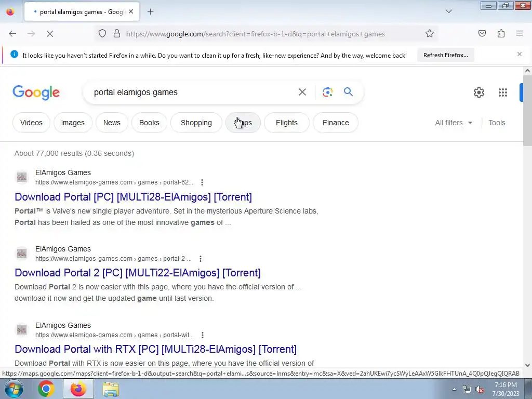Show hidden system tray icons

[x=454, y=390]
